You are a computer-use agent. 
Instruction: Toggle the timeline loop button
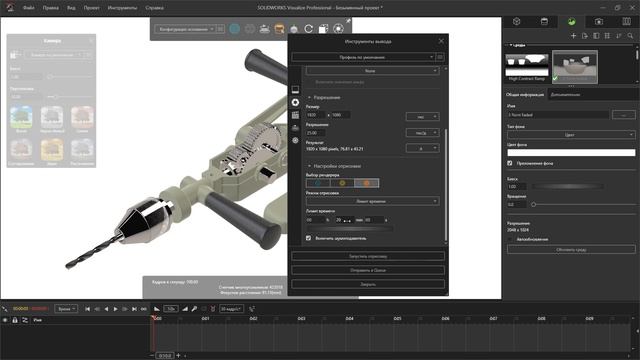pyautogui.click(x=144, y=309)
